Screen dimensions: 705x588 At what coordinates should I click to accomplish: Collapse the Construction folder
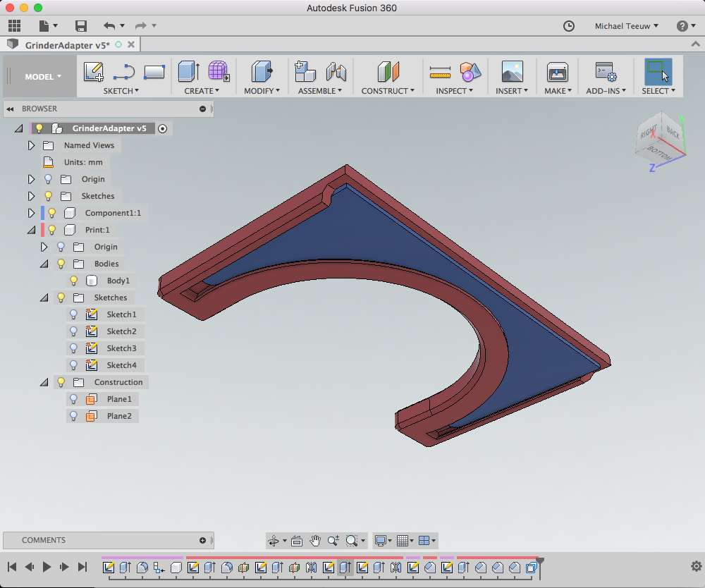[44, 382]
